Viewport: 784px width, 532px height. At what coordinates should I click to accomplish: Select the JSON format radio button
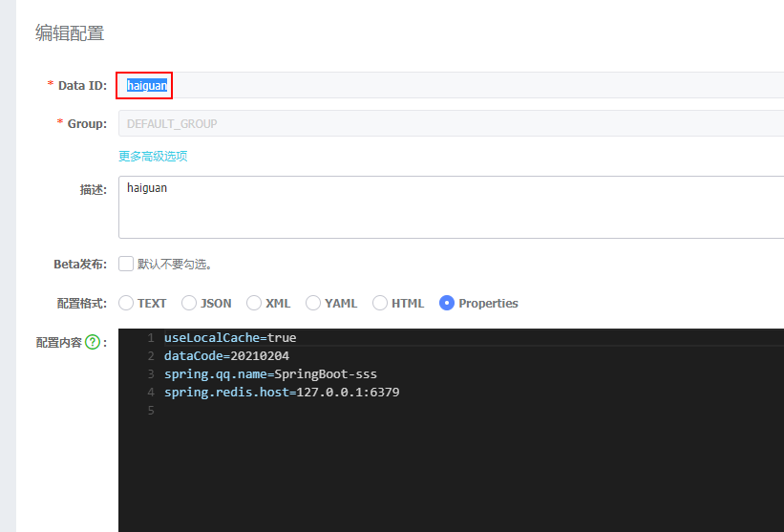click(189, 303)
